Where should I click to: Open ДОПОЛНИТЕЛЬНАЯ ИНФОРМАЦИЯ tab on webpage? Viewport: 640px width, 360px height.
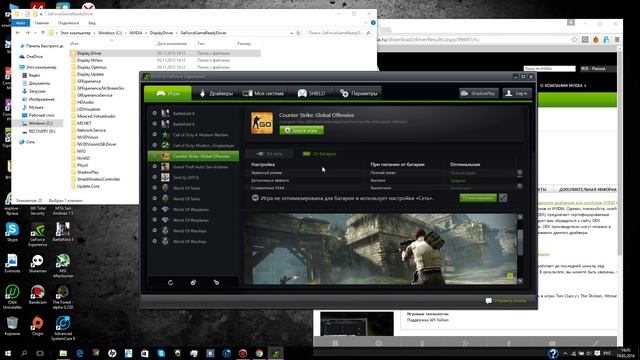[587, 189]
